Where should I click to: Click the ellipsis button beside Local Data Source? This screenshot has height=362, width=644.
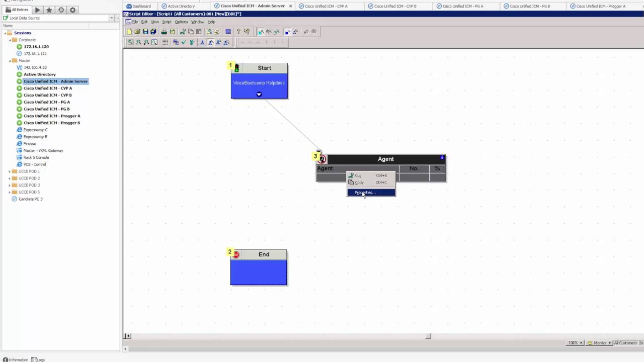click(117, 18)
